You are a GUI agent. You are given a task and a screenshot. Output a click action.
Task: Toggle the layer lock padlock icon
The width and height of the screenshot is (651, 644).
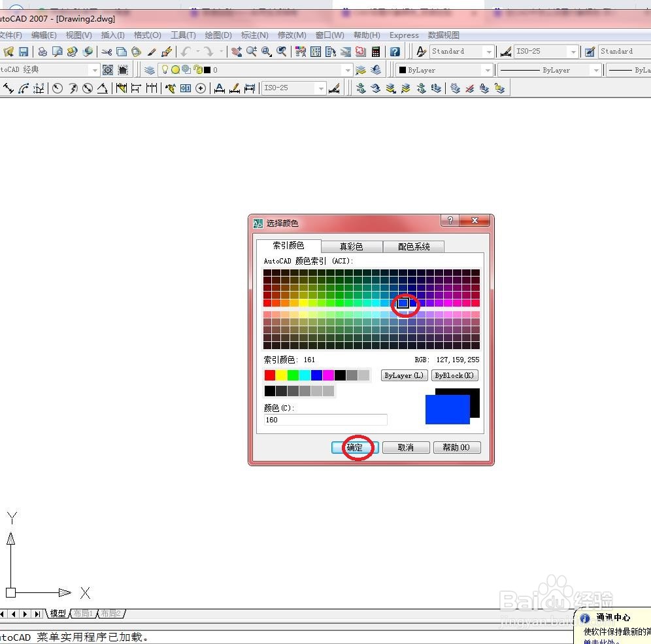coord(197,70)
